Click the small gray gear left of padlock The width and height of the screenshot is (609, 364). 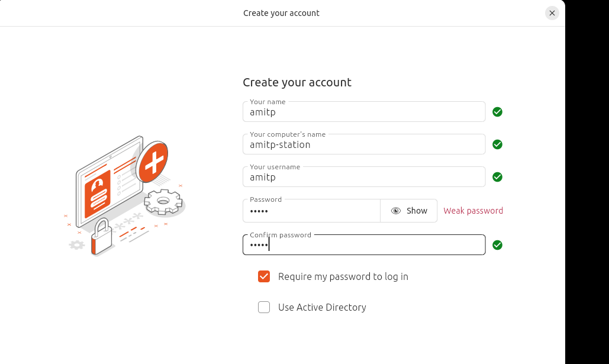pos(77,244)
